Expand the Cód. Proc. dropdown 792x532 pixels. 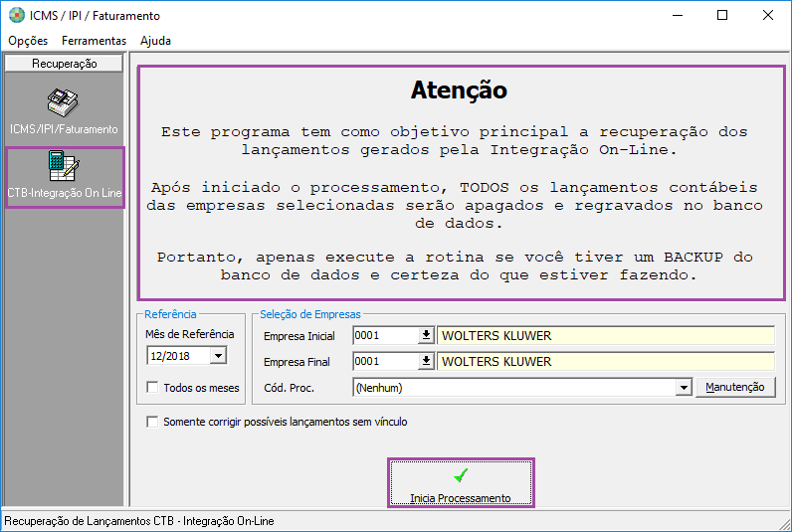[x=684, y=388]
